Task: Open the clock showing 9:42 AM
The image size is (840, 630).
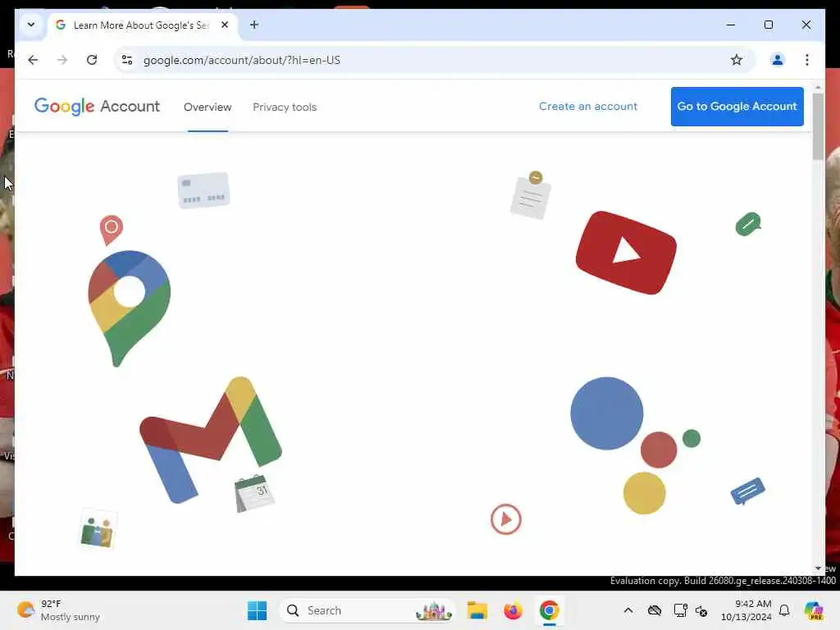Action: pyautogui.click(x=746, y=610)
